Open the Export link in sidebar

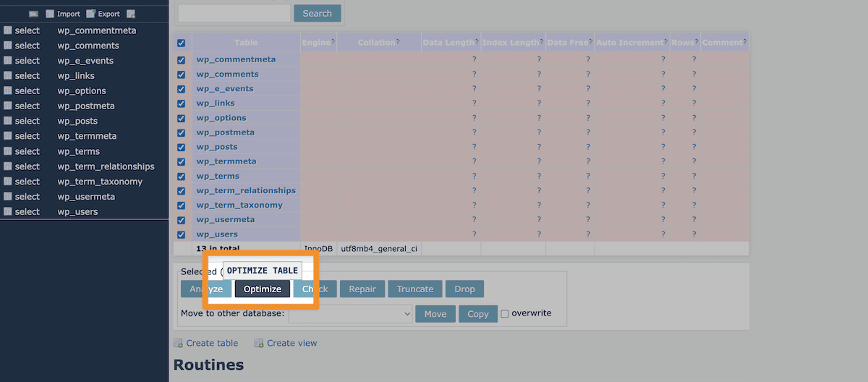(103, 14)
